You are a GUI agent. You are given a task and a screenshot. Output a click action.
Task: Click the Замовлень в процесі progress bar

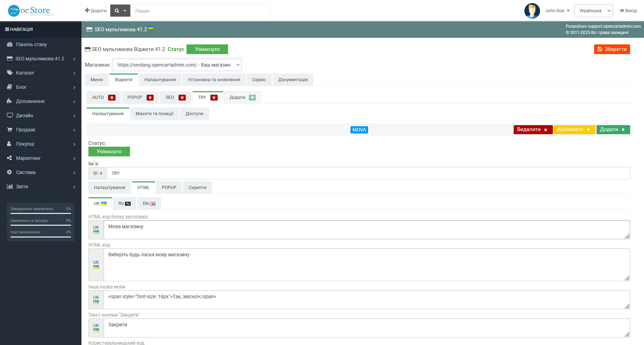41,225
